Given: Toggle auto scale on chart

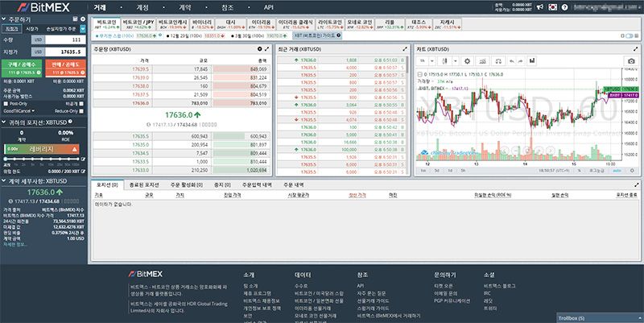Looking at the screenshot, I should [x=617, y=170].
